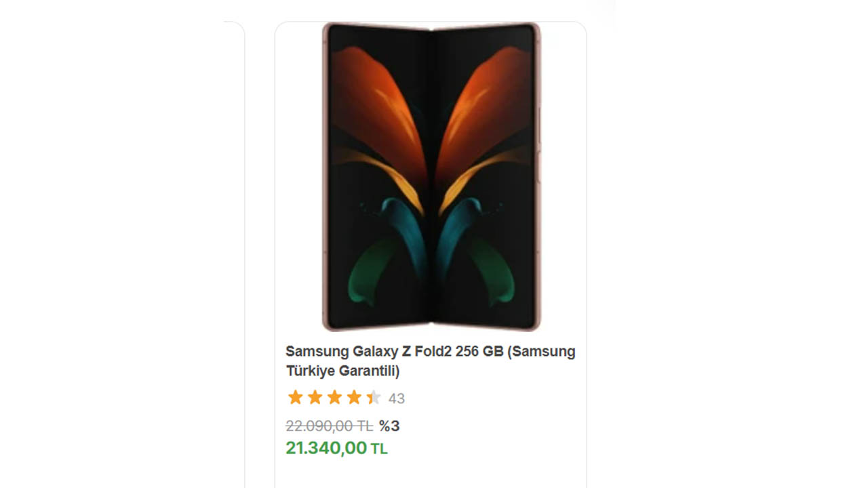Click the partially visible card on the left
This screenshot has height=488, width=868.
[231, 244]
